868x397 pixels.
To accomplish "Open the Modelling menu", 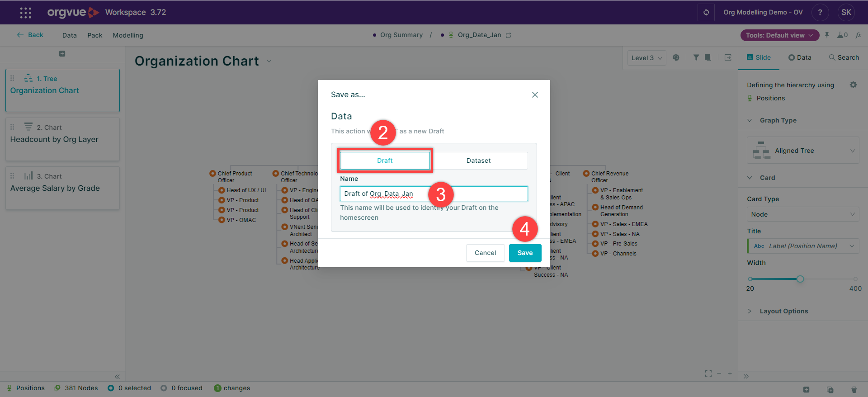I will 128,35.
